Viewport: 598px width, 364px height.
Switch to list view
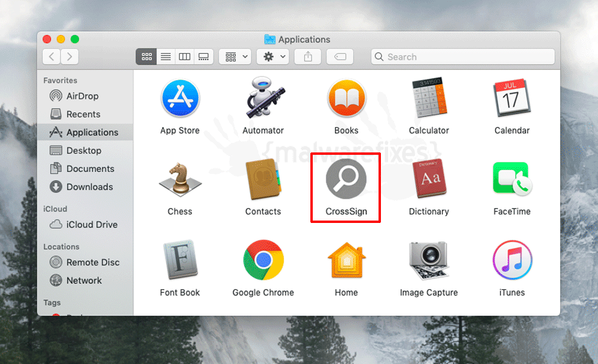point(166,57)
